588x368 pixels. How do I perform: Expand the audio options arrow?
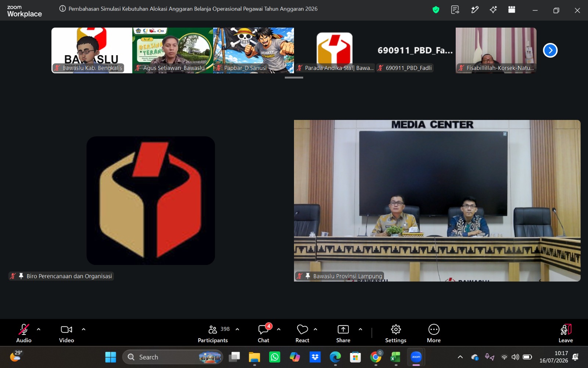[x=39, y=329]
